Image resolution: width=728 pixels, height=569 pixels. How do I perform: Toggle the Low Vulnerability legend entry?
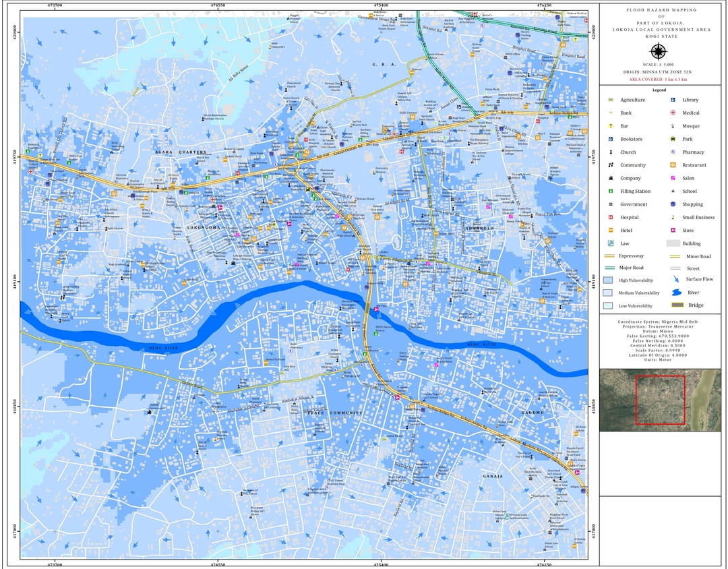click(x=607, y=305)
